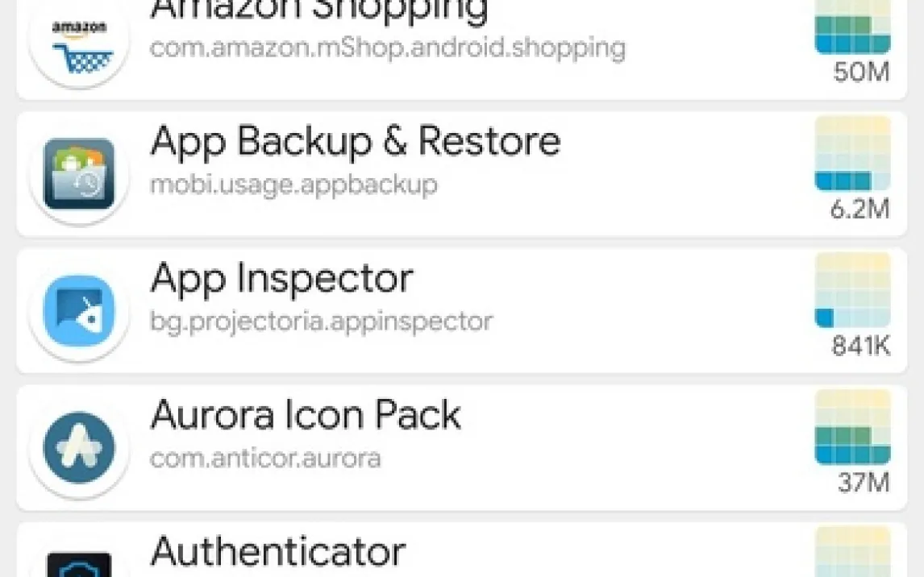Tap the Aurora Icon Pack icon
The image size is (924, 577).
[79, 448]
